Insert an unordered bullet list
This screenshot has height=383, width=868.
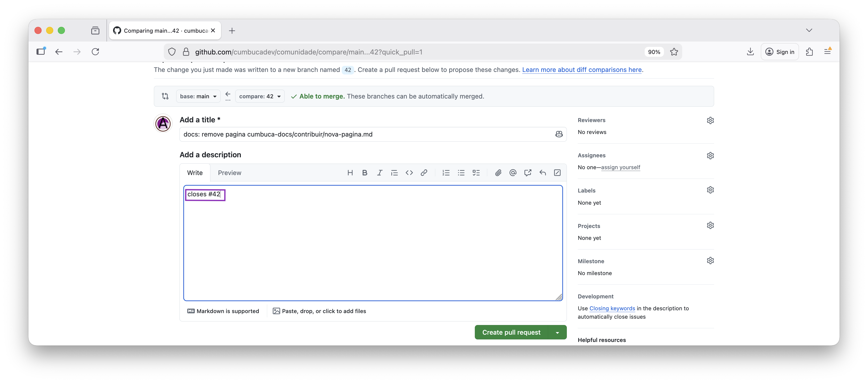point(461,173)
